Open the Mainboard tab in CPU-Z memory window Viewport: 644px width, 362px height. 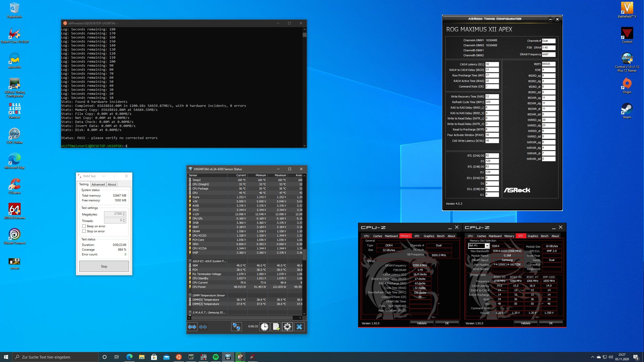[x=391, y=236]
